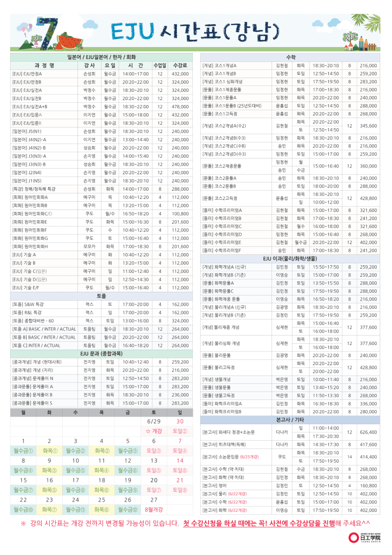Click the "[개념] 물리재종 개념" course

221,327
